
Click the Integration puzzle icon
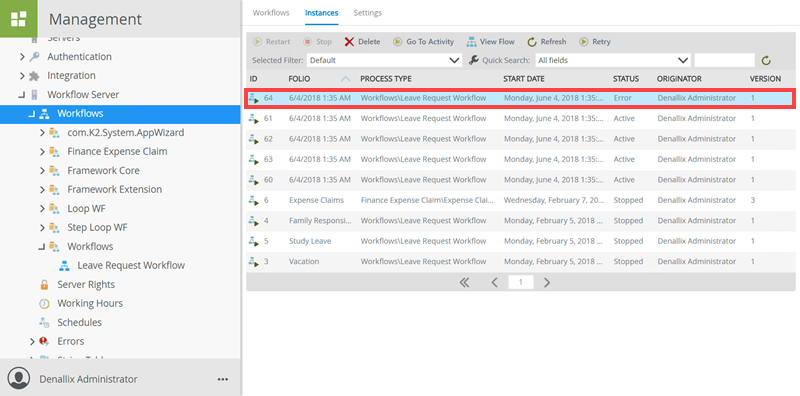click(34, 76)
